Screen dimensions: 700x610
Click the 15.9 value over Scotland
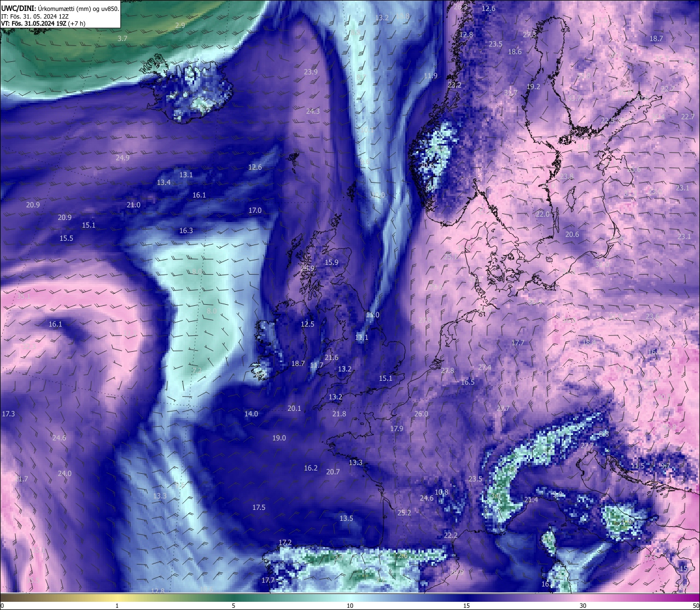[331, 262]
